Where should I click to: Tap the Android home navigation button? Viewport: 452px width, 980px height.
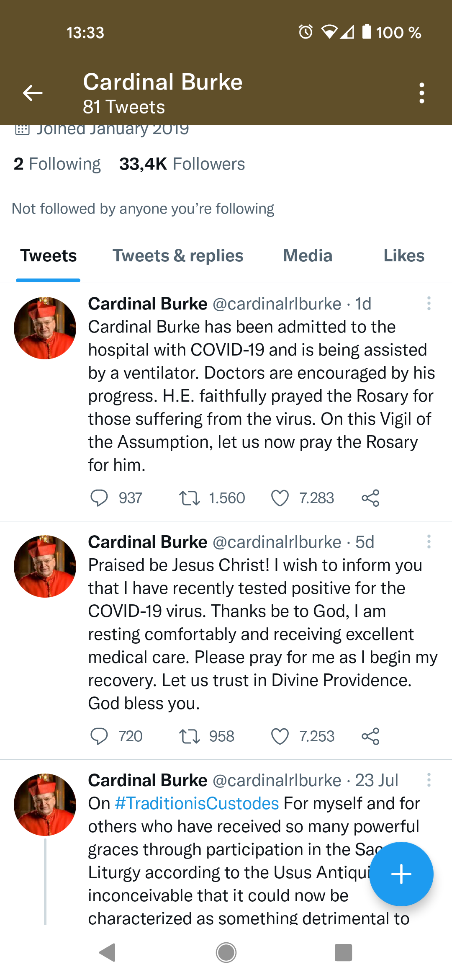pyautogui.click(x=226, y=953)
